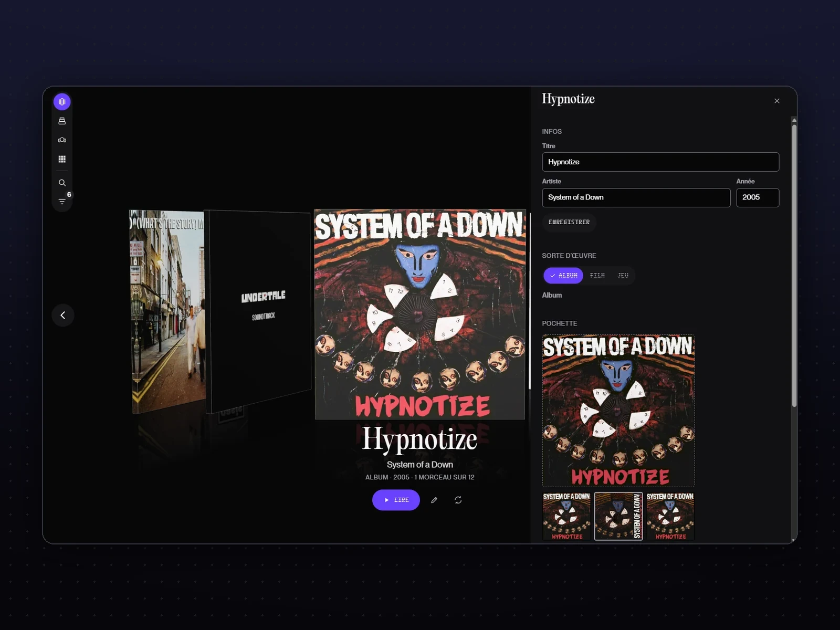Select the ALBUM work type chip
The height and width of the screenshot is (630, 840).
[563, 276]
